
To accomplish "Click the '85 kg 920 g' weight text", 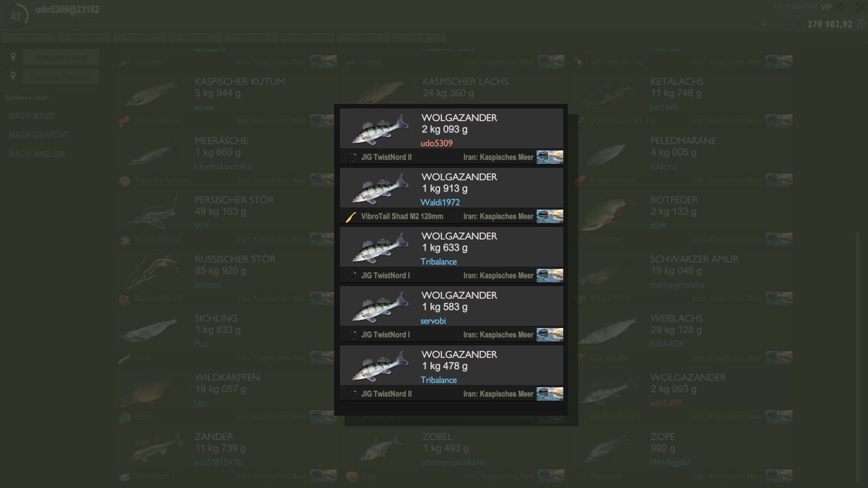I will (x=221, y=271).
